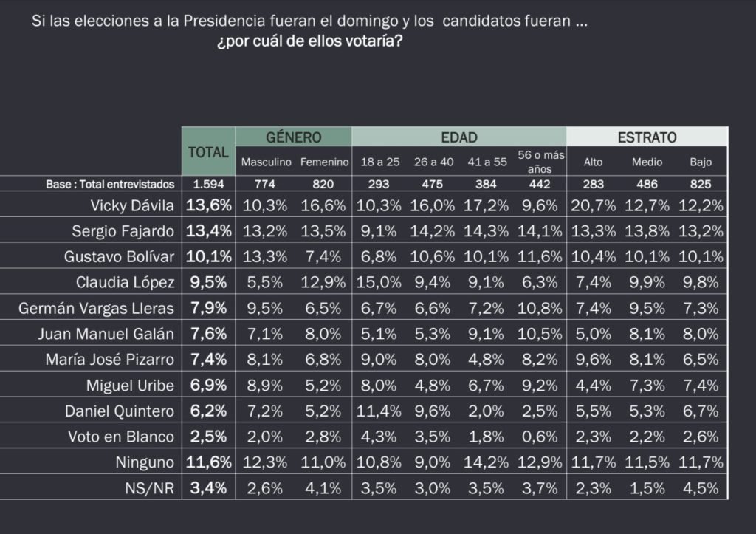Click the 'Base : Total entrevistados' label

(110, 184)
